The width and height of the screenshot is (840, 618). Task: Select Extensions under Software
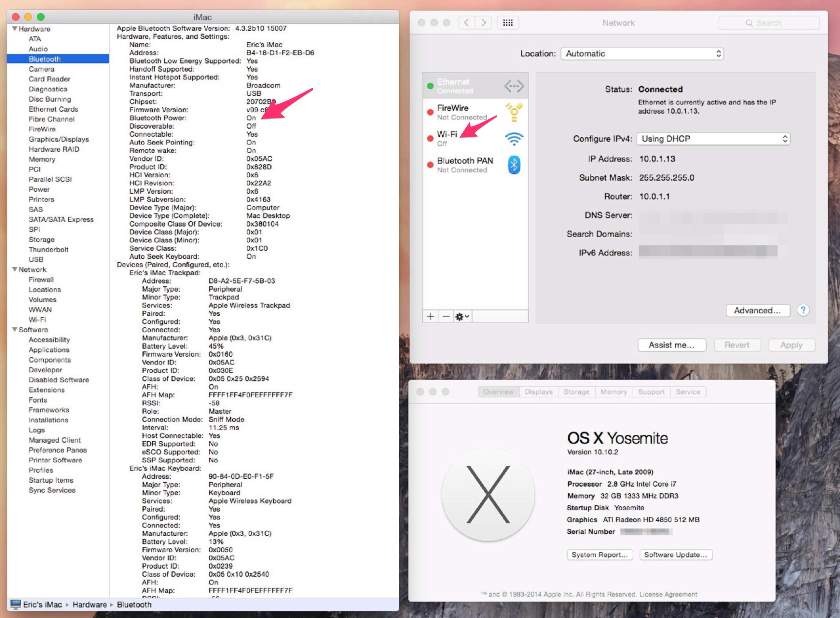point(47,390)
